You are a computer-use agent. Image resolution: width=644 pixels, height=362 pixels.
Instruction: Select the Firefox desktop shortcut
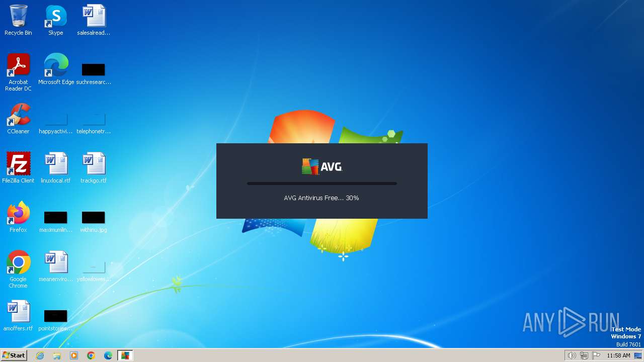coord(18,217)
